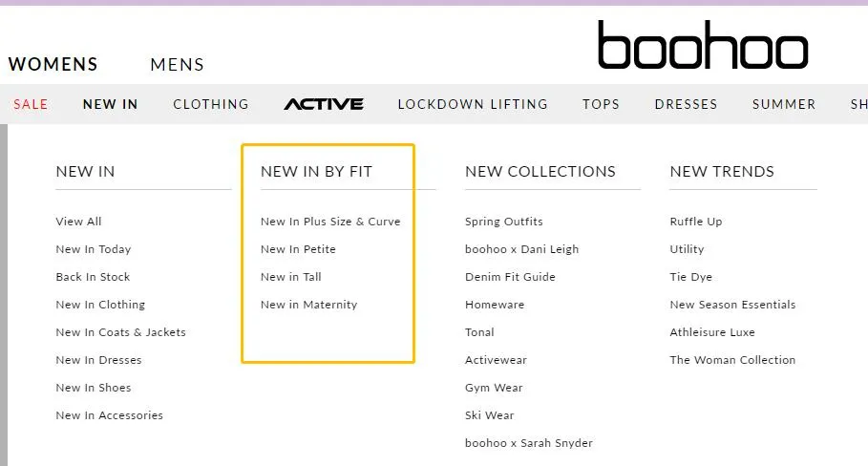Open Spring Outfits collection
Viewport: 868px width, 466px height.
click(504, 222)
